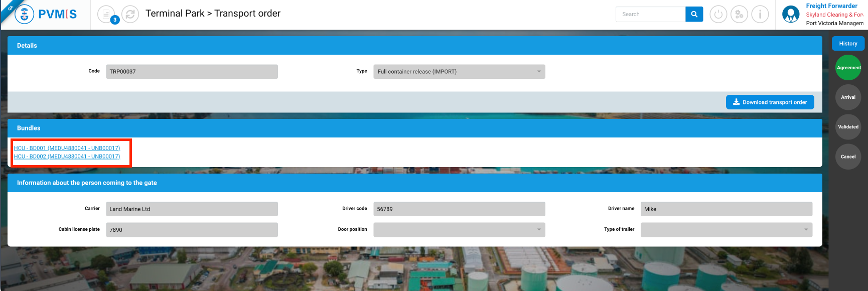868x291 pixels.
Task: Open the settings gears icon
Action: coord(739,14)
